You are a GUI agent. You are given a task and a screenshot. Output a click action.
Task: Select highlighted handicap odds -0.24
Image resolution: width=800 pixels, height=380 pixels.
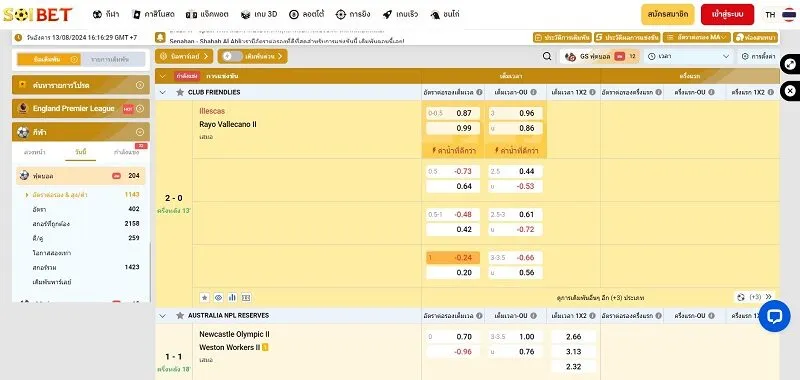[x=453, y=258]
